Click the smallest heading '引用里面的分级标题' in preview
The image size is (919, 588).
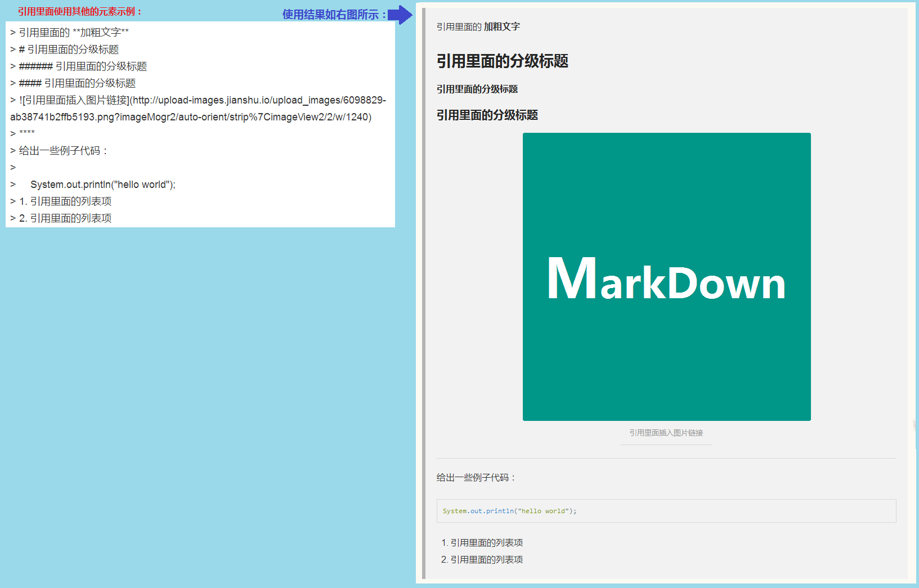point(477,89)
